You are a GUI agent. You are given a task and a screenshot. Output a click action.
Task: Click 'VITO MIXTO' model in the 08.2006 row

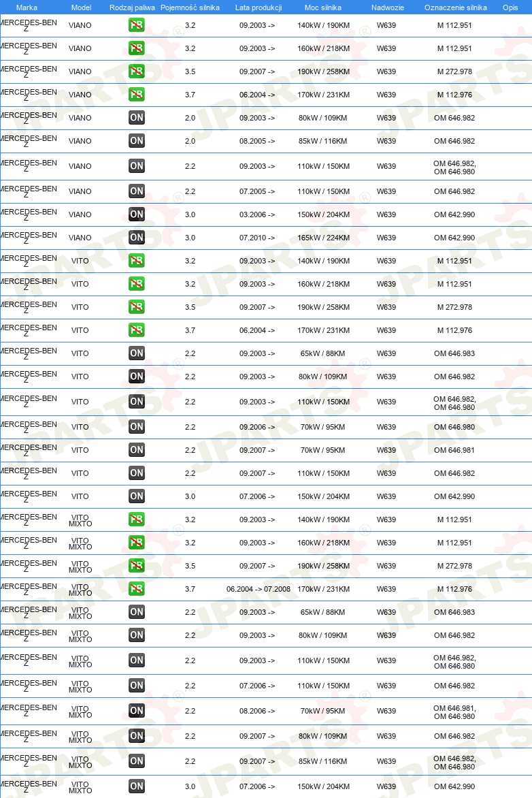tap(80, 712)
